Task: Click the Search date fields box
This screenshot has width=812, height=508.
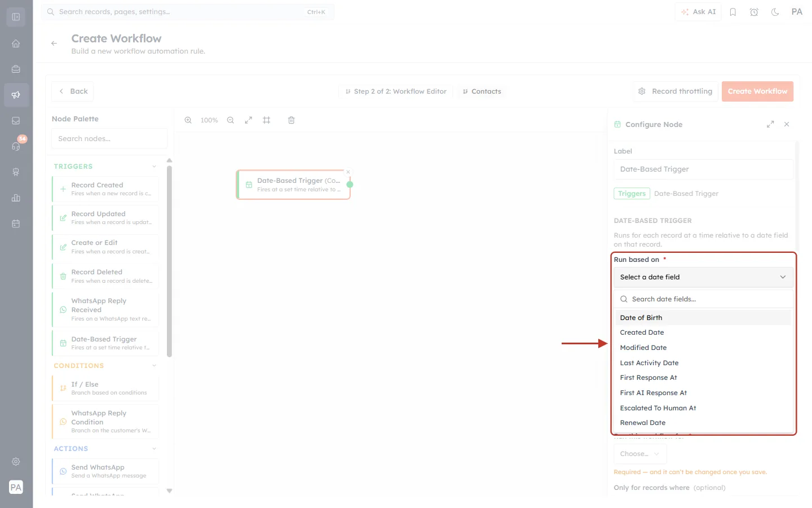Action: [703, 299]
